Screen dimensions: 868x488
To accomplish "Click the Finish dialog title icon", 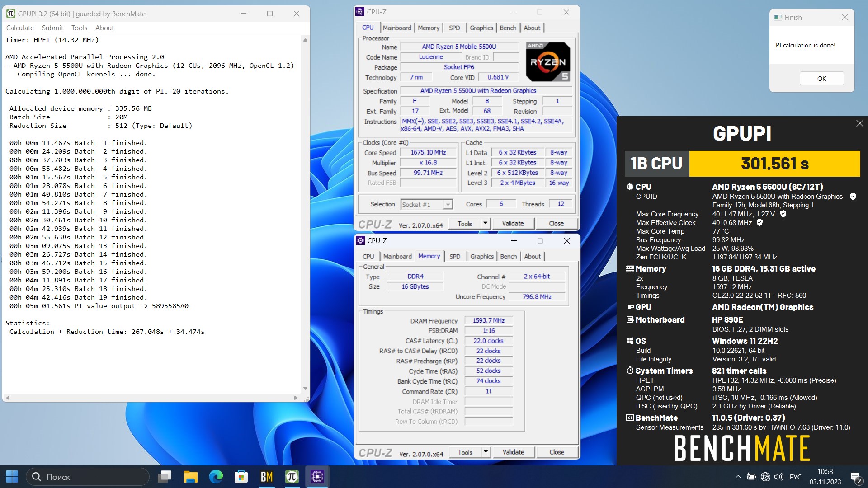I will tap(778, 17).
